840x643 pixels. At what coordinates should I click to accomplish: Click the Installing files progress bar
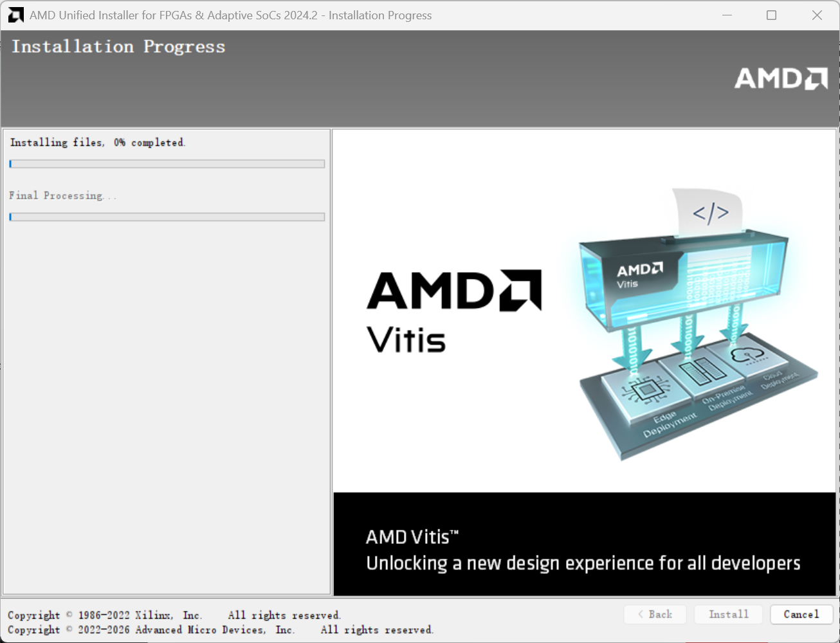167,164
